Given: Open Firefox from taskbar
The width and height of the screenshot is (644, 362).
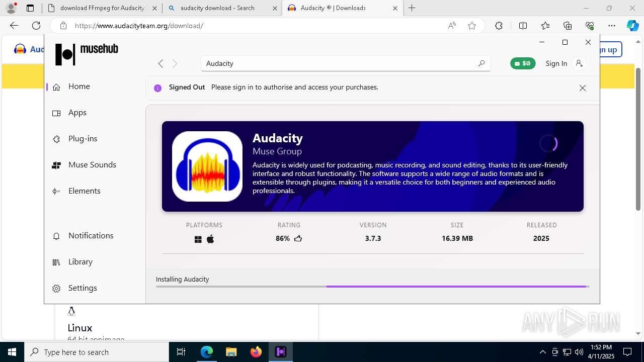Looking at the screenshot, I should pos(256,352).
